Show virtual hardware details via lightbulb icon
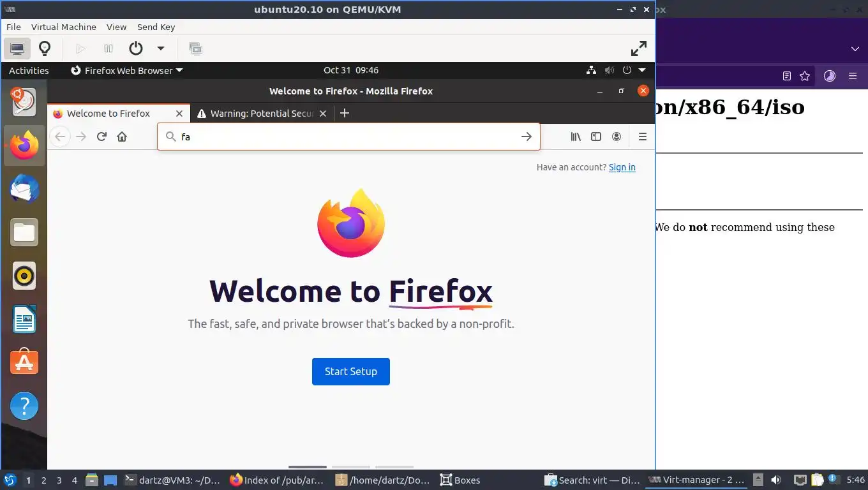 coord(45,48)
